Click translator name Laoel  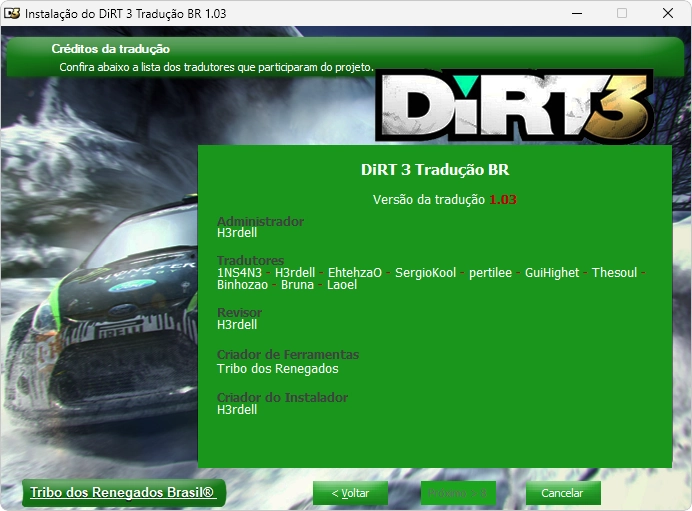342,285
